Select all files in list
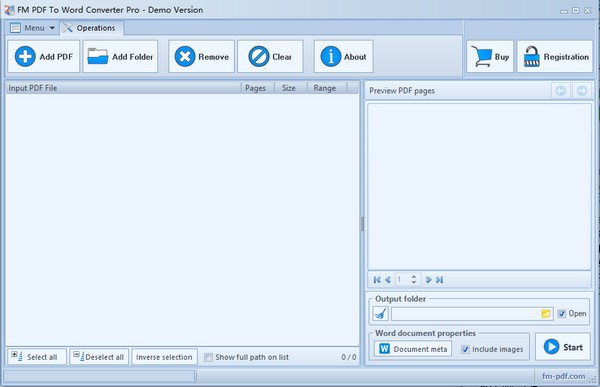 click(x=37, y=357)
